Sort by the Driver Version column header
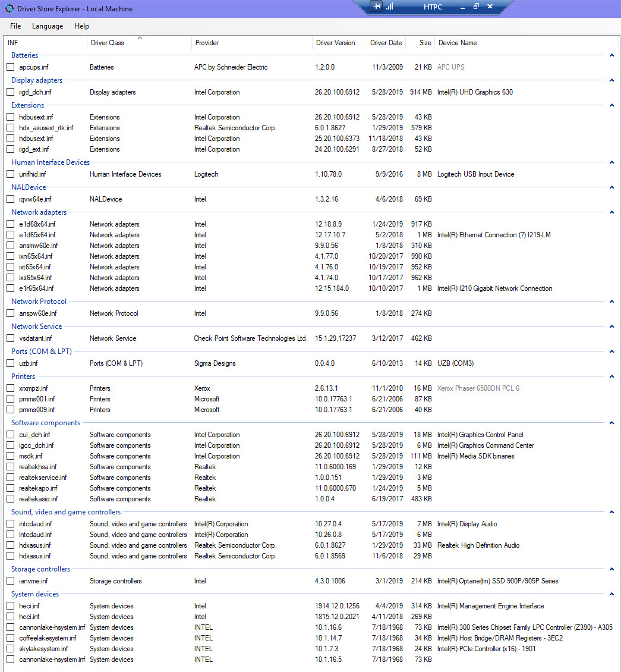This screenshot has width=621, height=672. coord(338,43)
